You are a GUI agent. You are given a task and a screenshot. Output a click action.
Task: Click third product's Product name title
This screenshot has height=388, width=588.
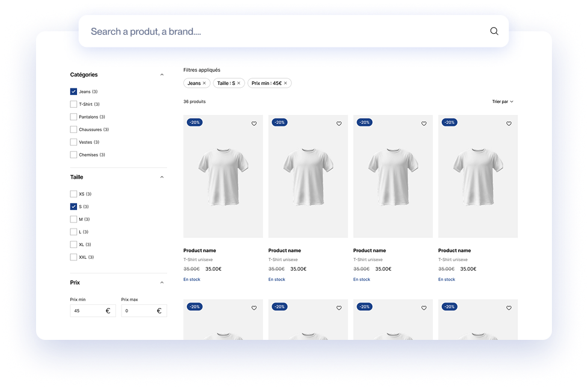[x=370, y=251]
